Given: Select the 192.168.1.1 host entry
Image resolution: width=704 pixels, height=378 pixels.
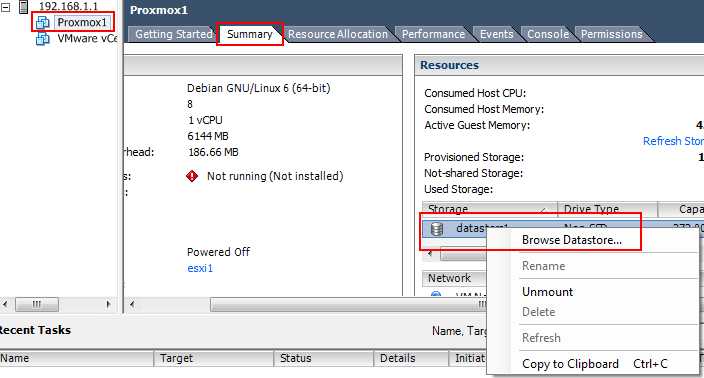Looking at the screenshot, I should pyautogui.click(x=68, y=6).
